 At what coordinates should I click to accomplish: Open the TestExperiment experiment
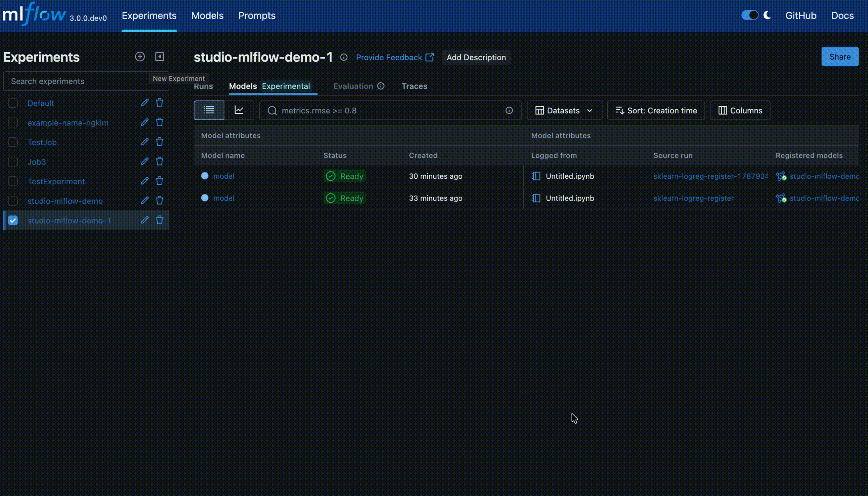(x=56, y=181)
